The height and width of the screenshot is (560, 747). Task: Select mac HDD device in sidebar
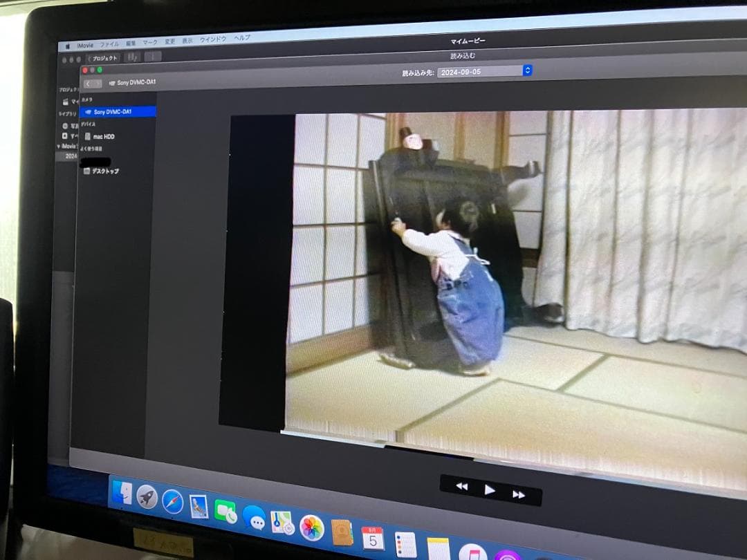(104, 137)
